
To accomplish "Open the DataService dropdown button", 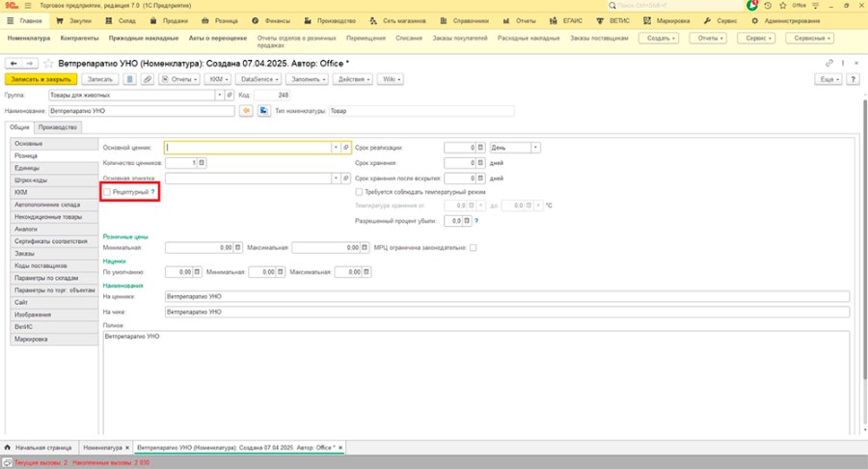I will click(259, 79).
